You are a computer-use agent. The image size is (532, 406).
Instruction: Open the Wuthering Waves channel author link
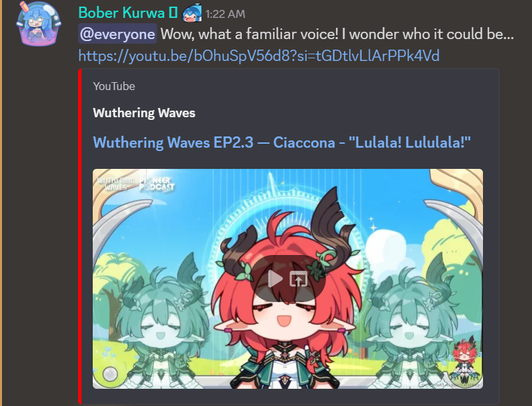point(144,113)
